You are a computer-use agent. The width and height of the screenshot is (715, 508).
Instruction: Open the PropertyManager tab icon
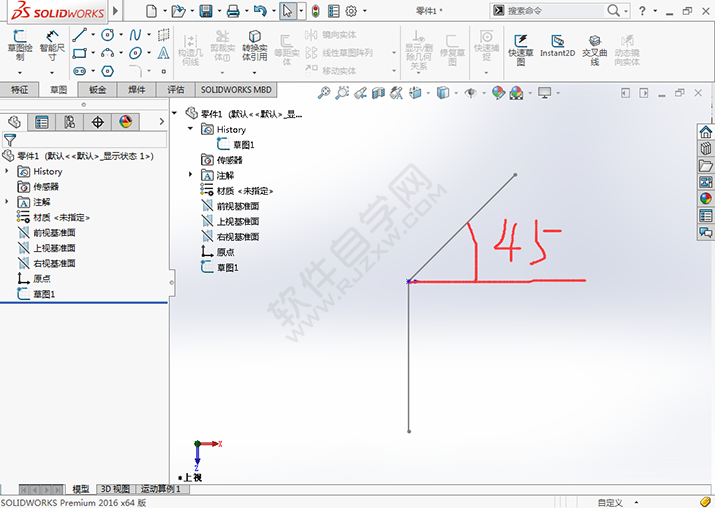tap(42, 122)
